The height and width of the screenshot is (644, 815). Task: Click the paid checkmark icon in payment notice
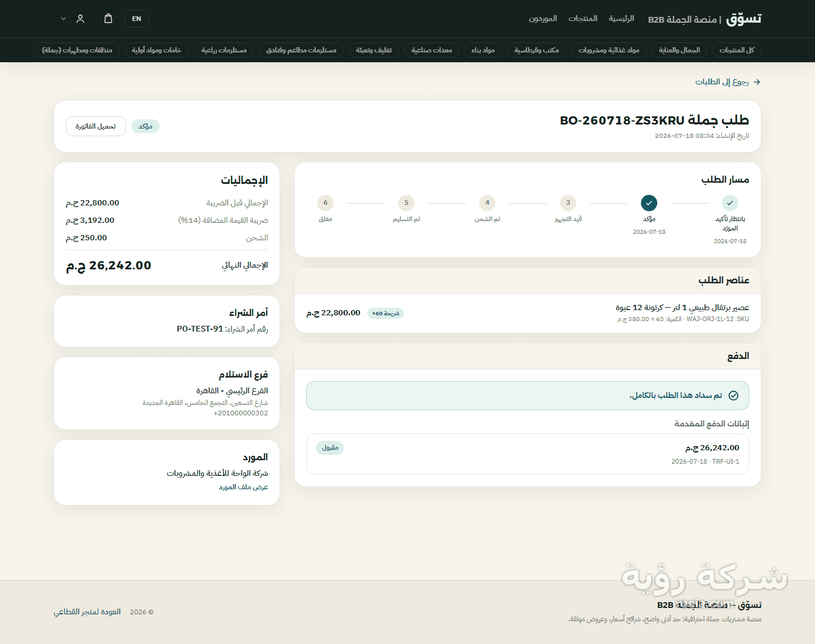coord(733,396)
